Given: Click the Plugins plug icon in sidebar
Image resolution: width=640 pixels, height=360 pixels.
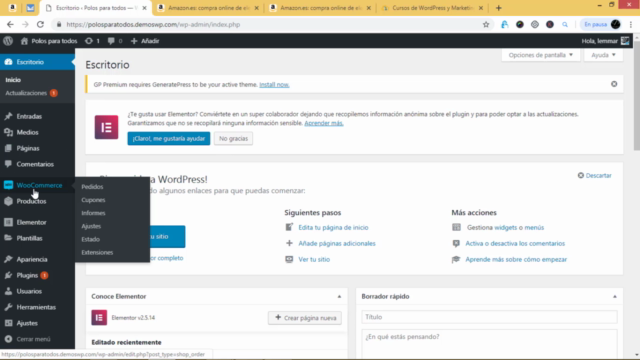Looking at the screenshot, I should [8, 275].
